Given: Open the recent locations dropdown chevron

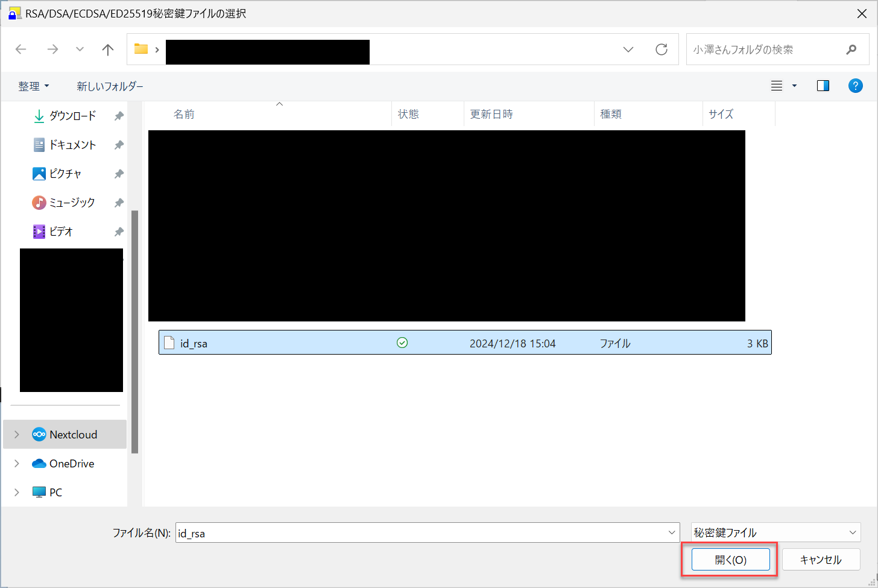Looking at the screenshot, I should (80, 49).
